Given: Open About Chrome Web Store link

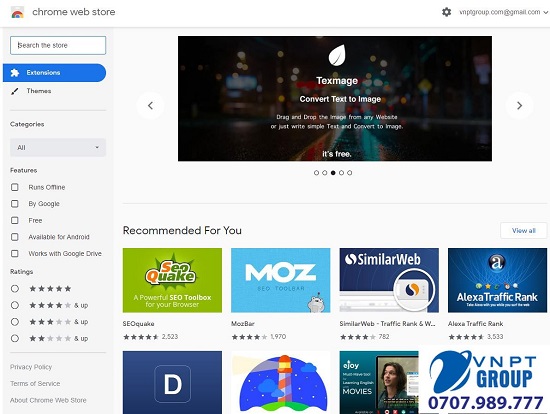Looking at the screenshot, I should tap(48, 400).
